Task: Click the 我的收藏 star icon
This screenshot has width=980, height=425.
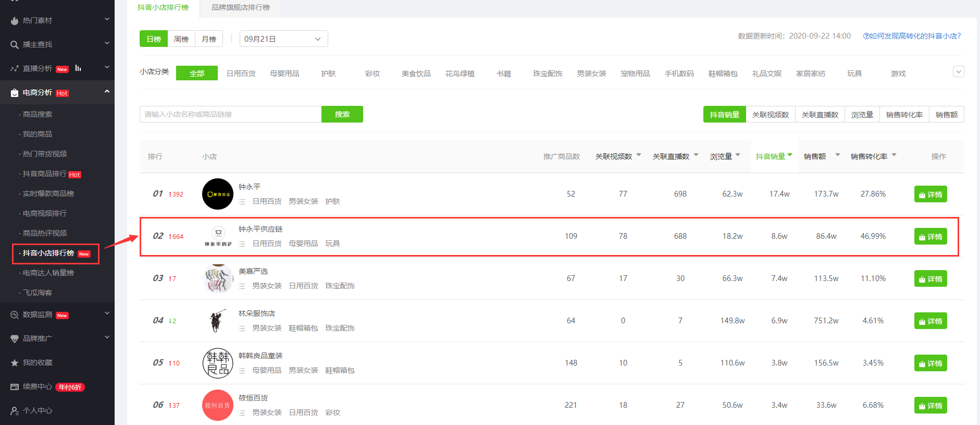Action: [x=15, y=363]
